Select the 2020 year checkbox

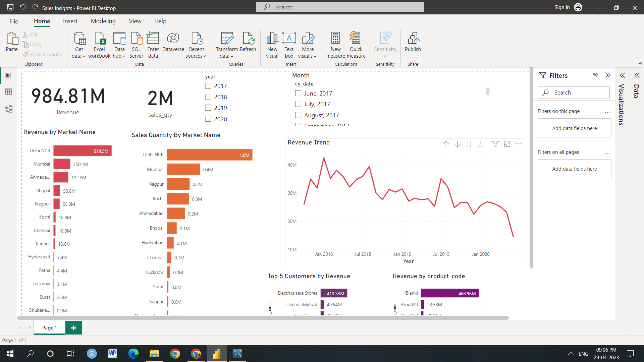tap(208, 119)
